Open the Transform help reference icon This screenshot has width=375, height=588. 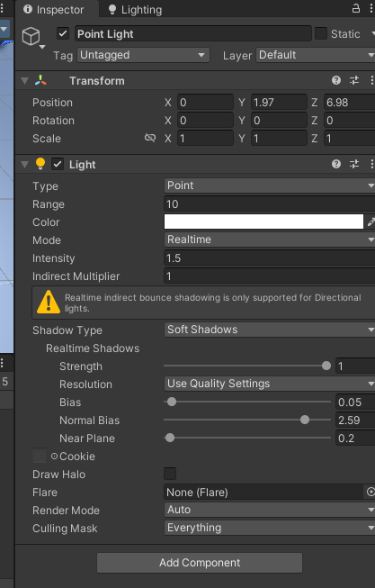pos(336,80)
